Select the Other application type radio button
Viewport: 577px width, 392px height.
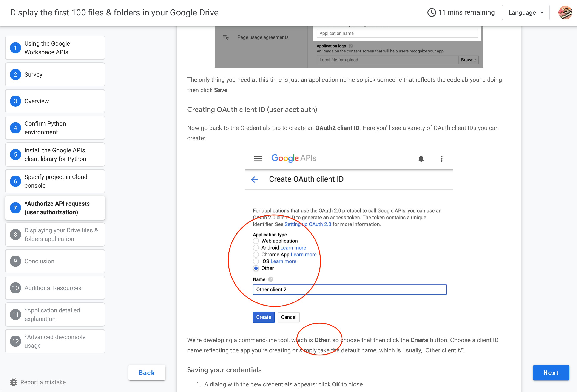256,268
